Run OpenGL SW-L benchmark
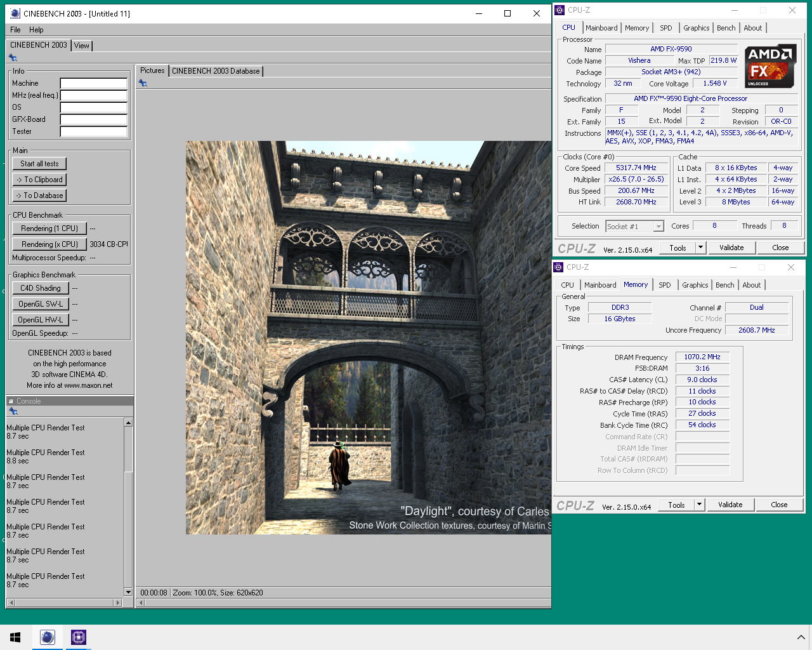 pyautogui.click(x=41, y=304)
